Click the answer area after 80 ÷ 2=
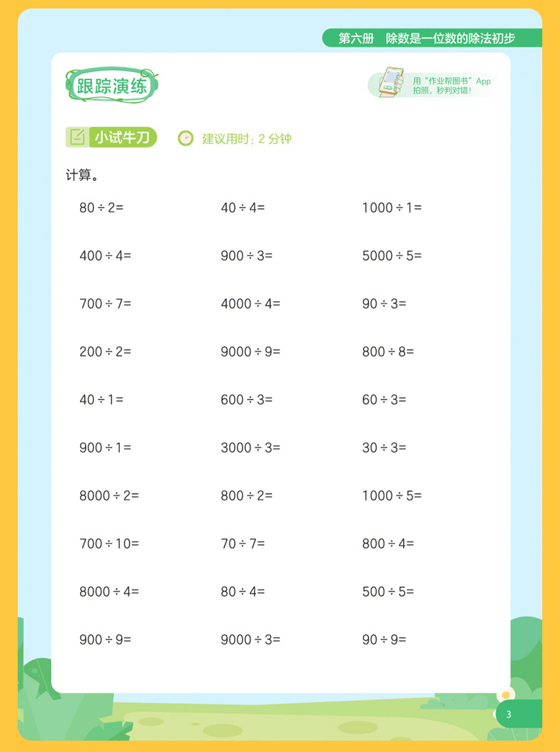The image size is (560, 752). 158,208
